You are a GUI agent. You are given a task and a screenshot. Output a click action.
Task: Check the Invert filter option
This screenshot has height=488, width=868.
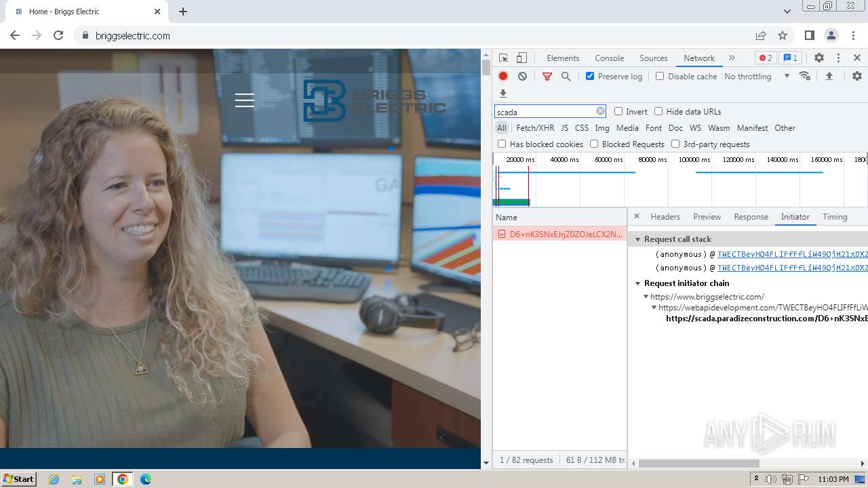point(618,112)
